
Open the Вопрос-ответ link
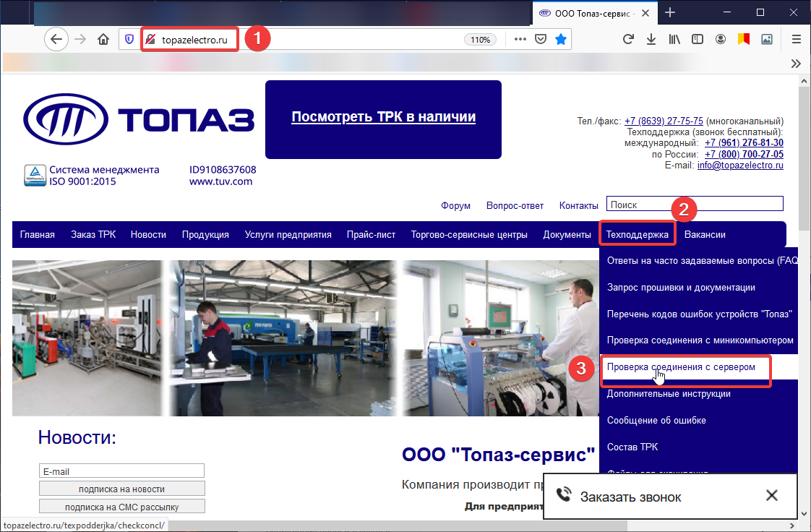point(515,206)
